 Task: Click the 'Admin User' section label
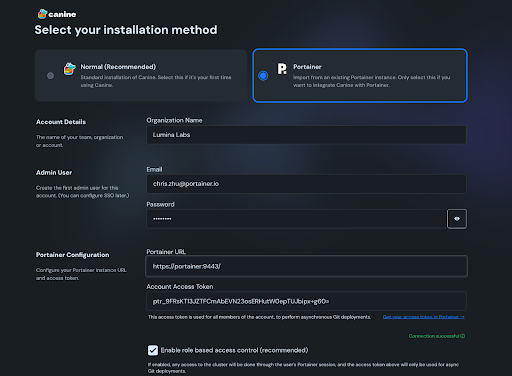54,173
